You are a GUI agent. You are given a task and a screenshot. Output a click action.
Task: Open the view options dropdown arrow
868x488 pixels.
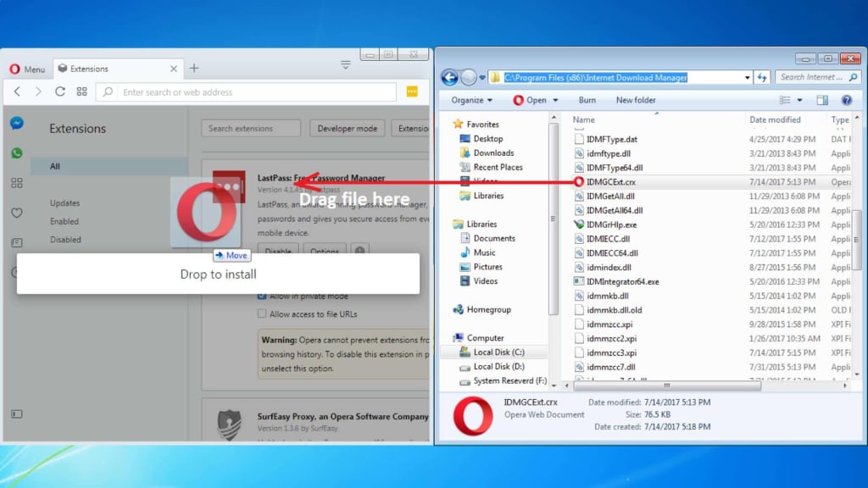pyautogui.click(x=799, y=100)
